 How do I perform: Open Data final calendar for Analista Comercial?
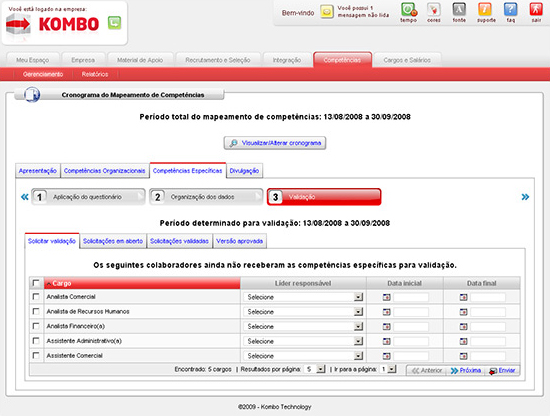[463, 297]
